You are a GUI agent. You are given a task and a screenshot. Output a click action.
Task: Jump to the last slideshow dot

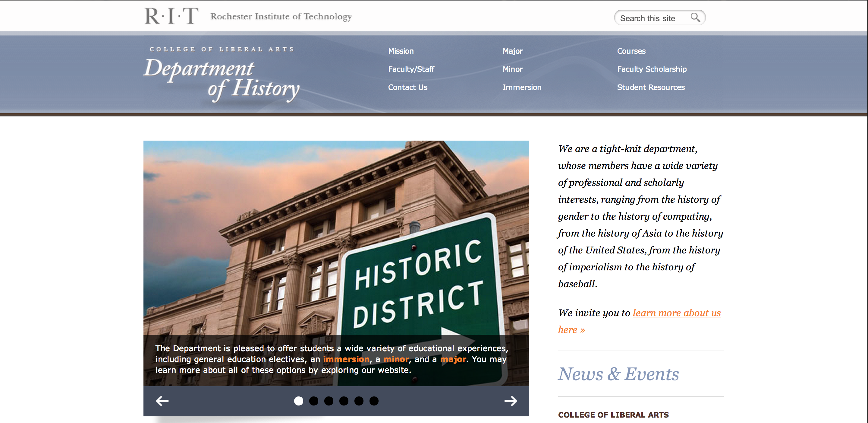[x=374, y=401]
